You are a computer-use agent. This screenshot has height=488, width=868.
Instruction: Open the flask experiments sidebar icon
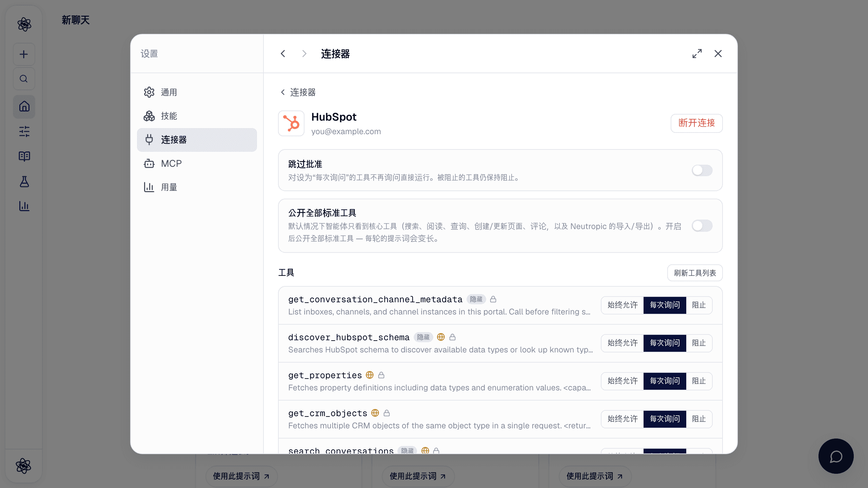tap(24, 181)
